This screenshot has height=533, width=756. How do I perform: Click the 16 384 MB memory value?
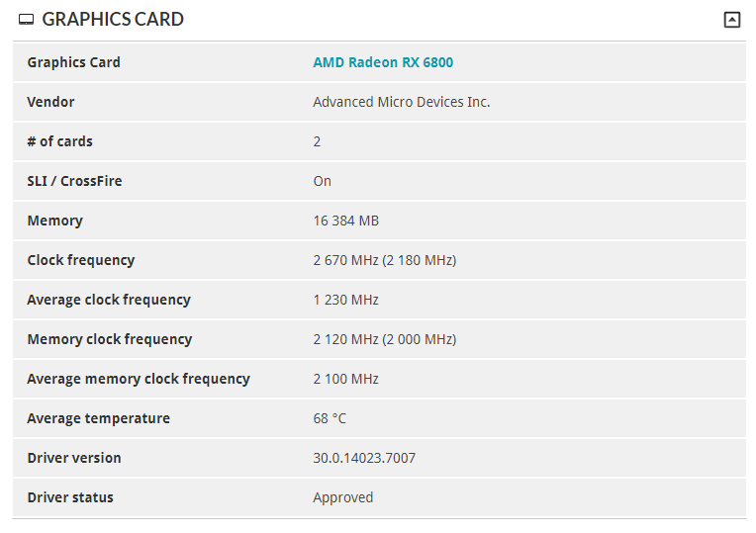345,221
